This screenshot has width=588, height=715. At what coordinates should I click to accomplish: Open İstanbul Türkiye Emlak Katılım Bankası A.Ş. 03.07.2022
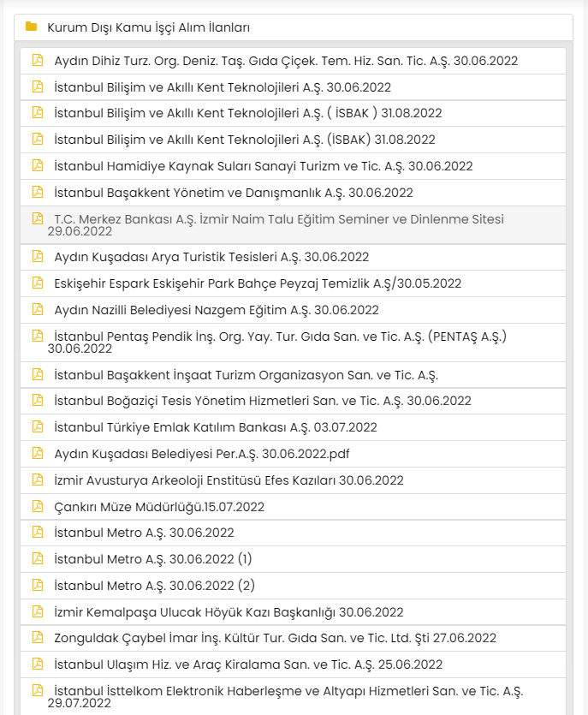coord(216,426)
